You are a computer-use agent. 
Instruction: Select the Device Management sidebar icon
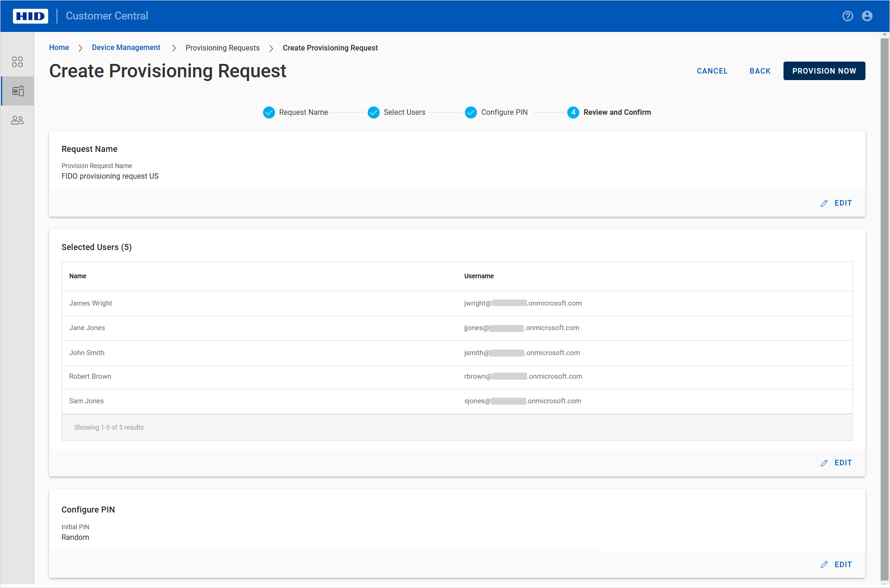[18, 91]
